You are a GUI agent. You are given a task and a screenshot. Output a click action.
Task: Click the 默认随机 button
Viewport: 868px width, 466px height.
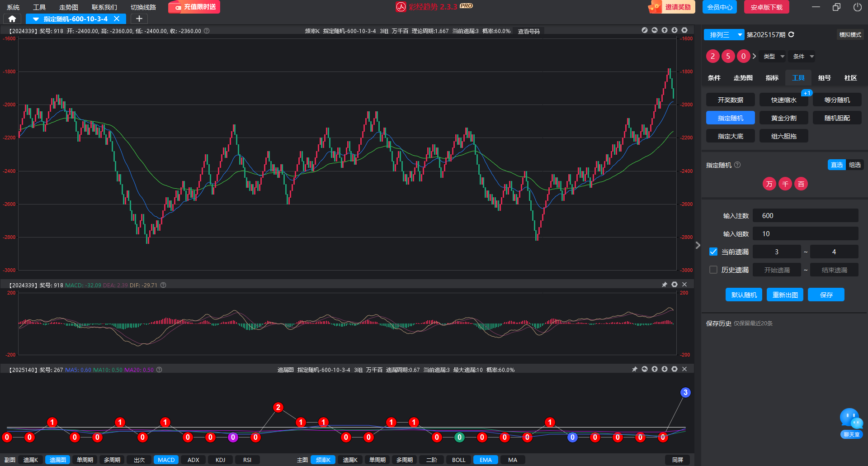(x=744, y=295)
